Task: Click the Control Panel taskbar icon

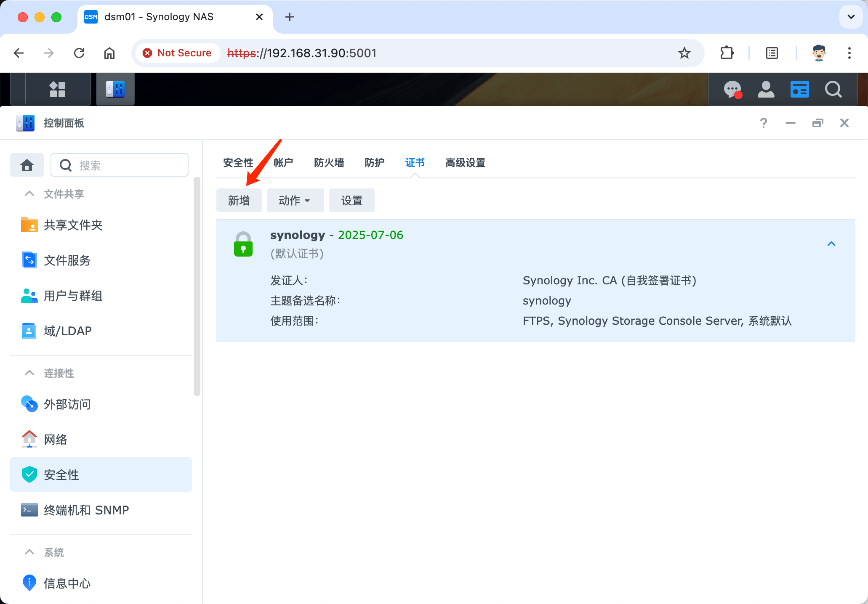Action: 115,89
